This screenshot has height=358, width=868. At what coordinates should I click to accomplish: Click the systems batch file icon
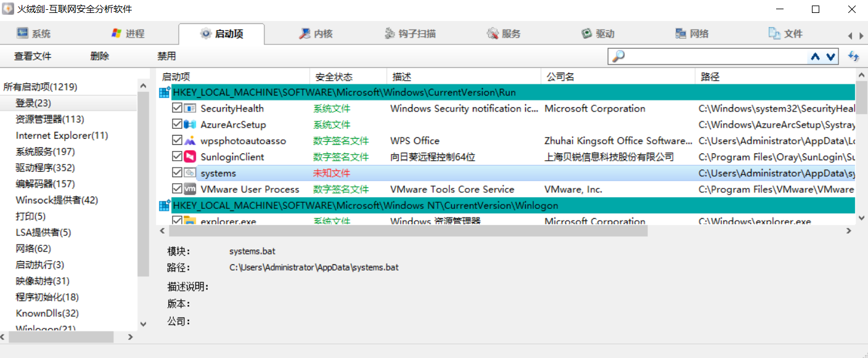click(190, 173)
